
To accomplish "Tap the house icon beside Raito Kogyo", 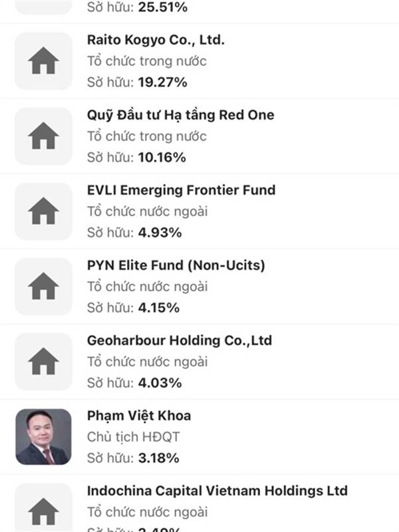I will click(43, 61).
